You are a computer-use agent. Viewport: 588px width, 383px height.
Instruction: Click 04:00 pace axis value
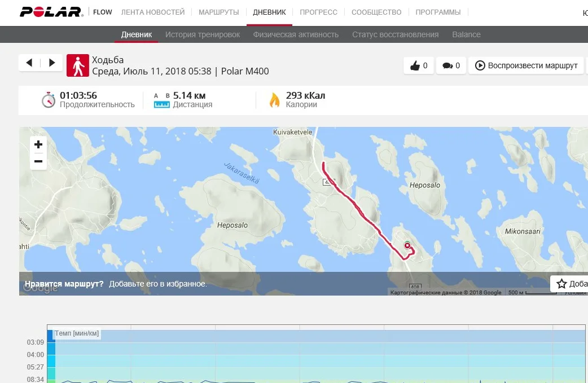(x=35, y=355)
